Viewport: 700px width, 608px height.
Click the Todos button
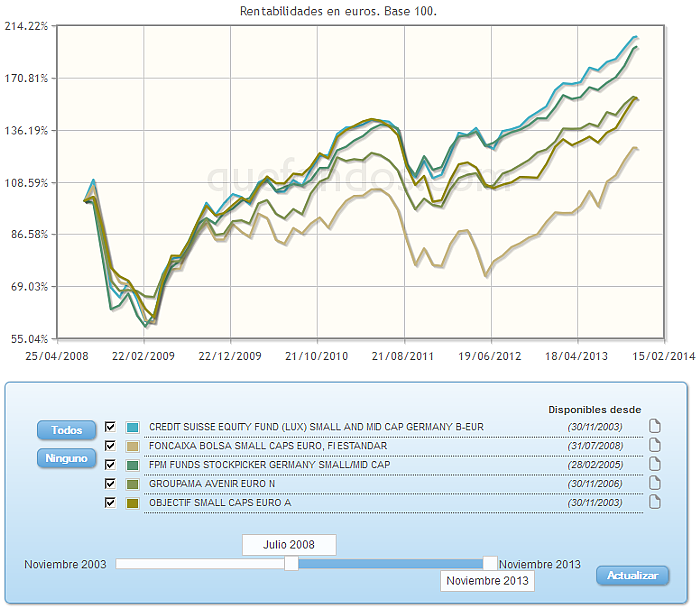[67, 430]
